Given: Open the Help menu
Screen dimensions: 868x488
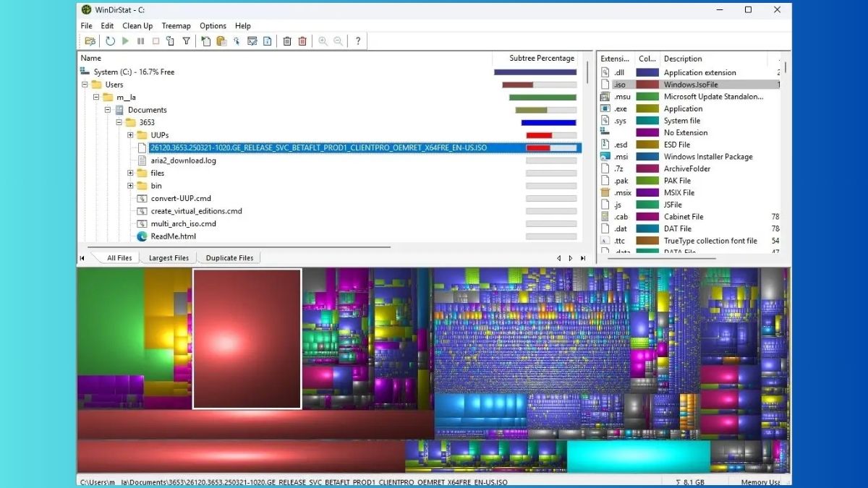Looking at the screenshot, I should point(243,26).
